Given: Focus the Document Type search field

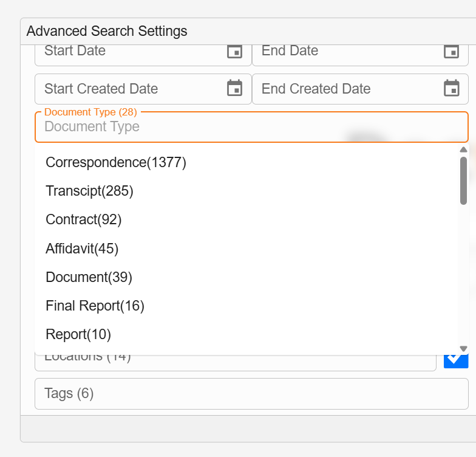Looking at the screenshot, I should (243, 127).
